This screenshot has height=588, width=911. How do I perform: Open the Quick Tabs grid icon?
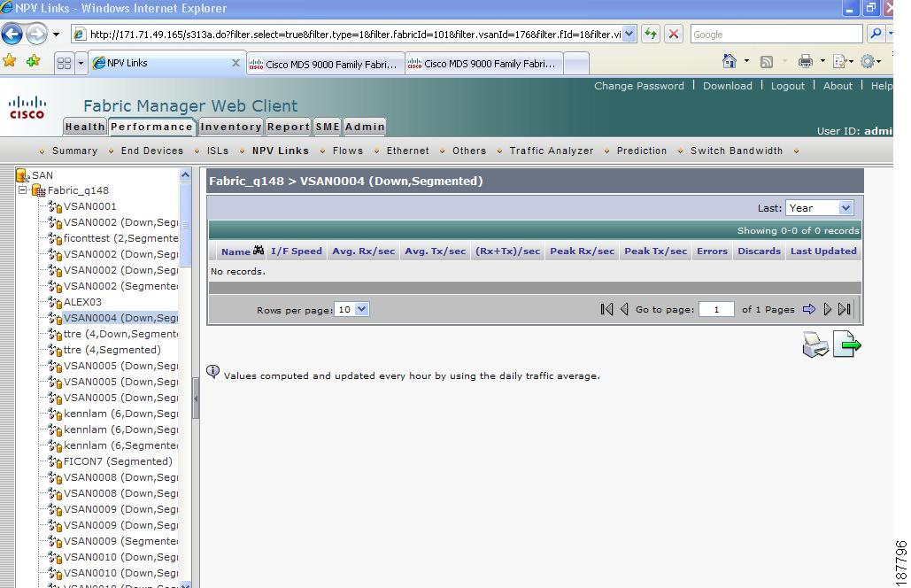(64, 63)
